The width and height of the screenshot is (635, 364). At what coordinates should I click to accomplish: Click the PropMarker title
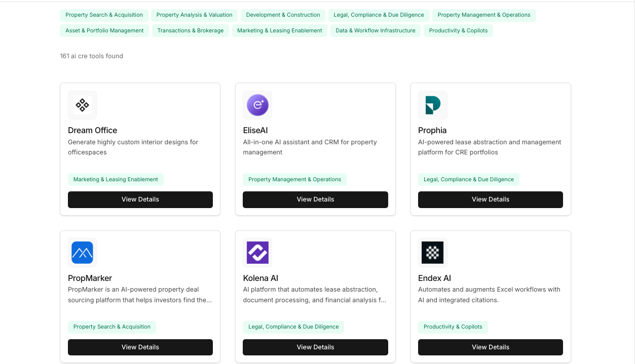90,278
